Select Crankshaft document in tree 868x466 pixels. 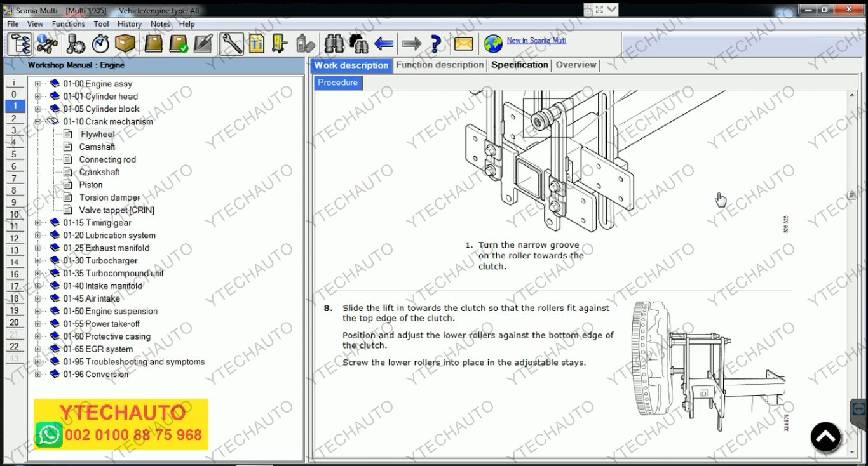click(x=99, y=172)
